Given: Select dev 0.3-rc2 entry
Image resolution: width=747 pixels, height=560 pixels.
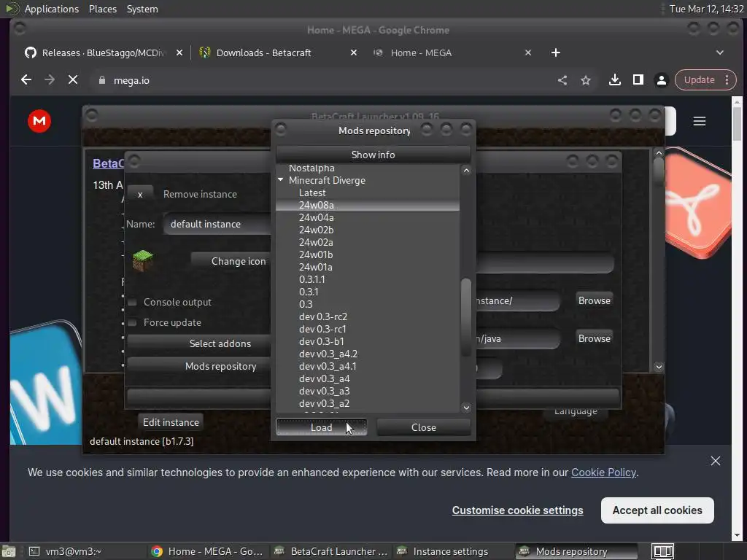Looking at the screenshot, I should (x=323, y=316).
